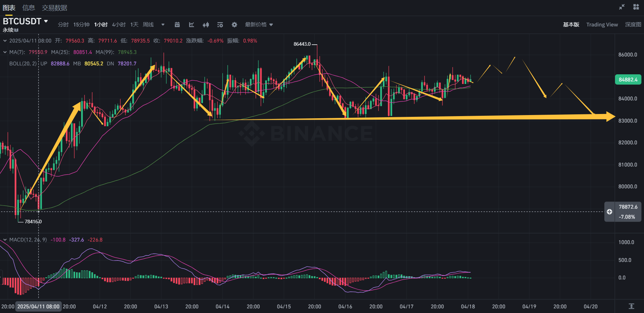Click the MA(99) value 78945.3
Viewport: 644px width, 313px height.
pos(127,52)
